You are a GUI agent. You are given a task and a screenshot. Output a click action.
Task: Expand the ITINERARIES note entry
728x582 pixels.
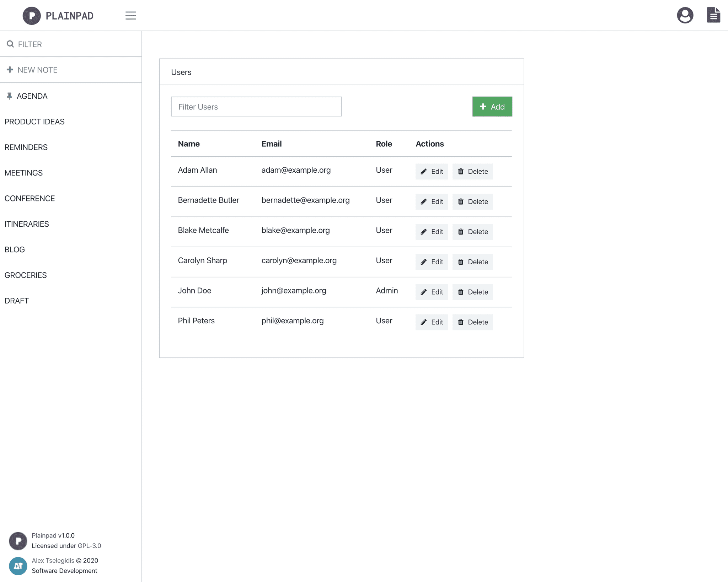26,223
